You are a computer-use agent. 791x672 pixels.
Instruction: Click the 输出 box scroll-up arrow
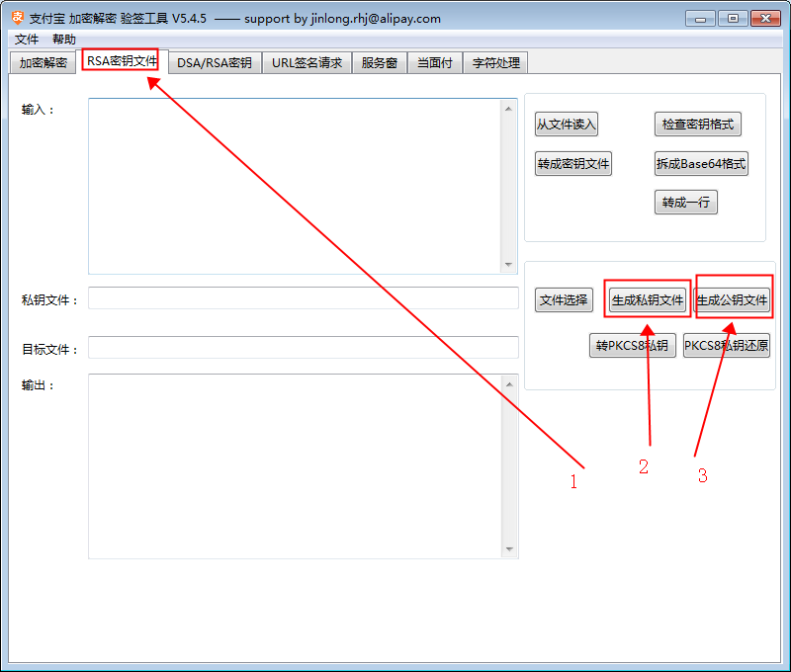(x=509, y=384)
